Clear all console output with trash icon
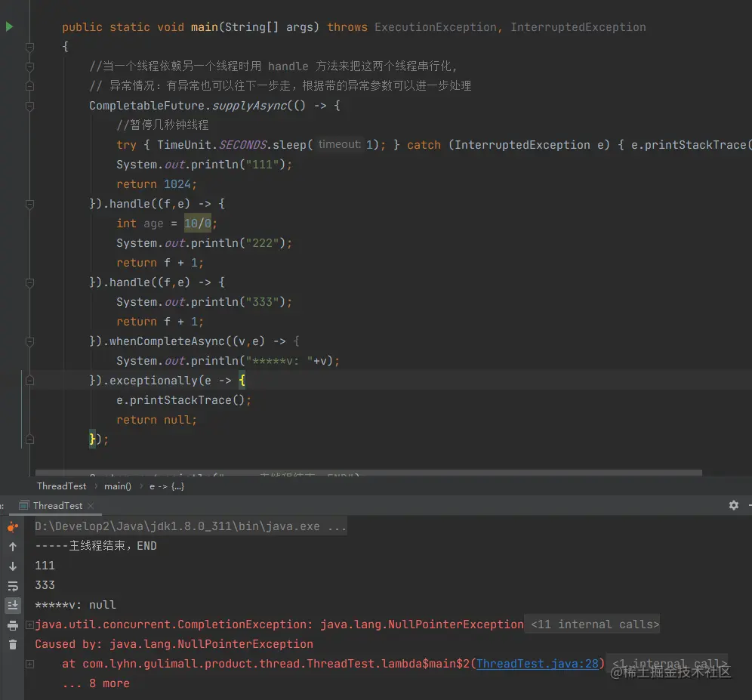This screenshot has height=700, width=752. point(13,645)
